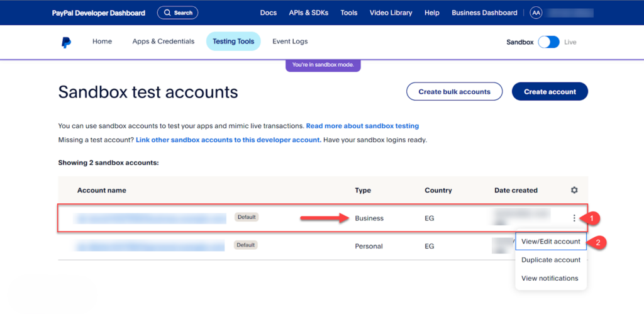Screen dimensions: 644x314
Task: Click the PayPal logo icon
Action: click(66, 42)
